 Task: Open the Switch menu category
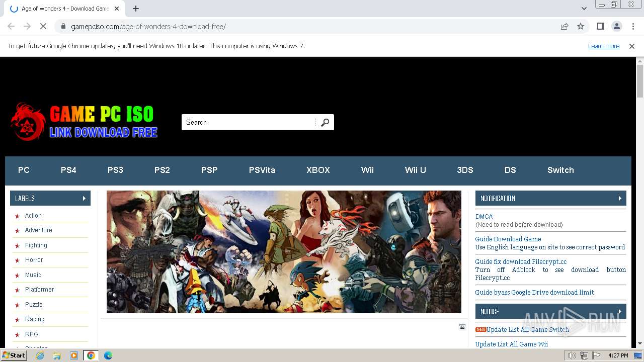click(x=560, y=170)
